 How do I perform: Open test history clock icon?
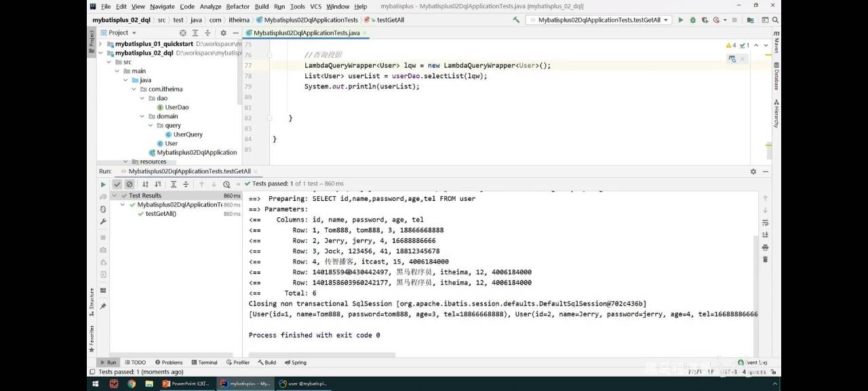[226, 184]
